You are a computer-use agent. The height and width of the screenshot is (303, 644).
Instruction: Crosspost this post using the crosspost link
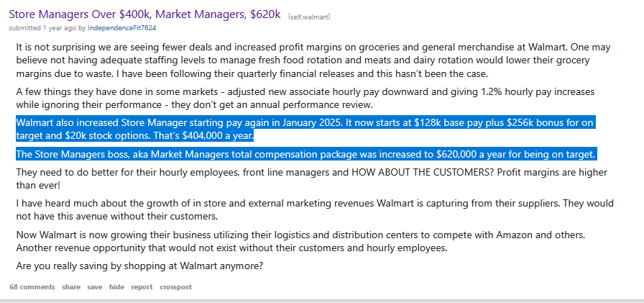[176, 287]
